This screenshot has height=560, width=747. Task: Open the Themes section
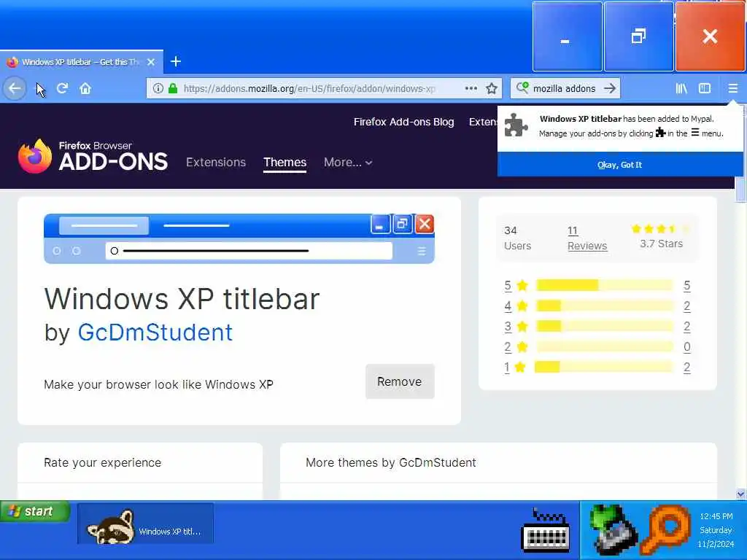(x=285, y=163)
